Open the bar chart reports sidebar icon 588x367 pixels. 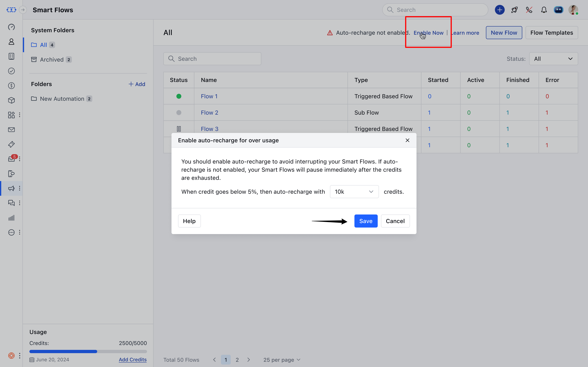click(11, 218)
